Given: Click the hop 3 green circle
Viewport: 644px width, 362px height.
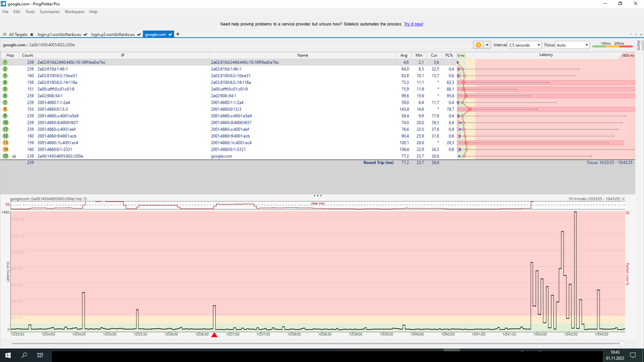Looking at the screenshot, I should [5, 75].
